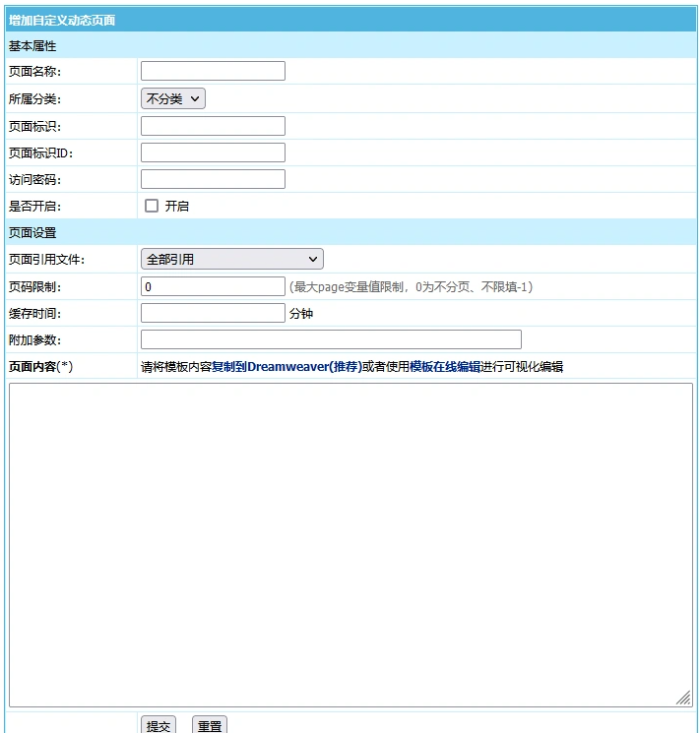Click the 基本属性 section header

[33, 45]
